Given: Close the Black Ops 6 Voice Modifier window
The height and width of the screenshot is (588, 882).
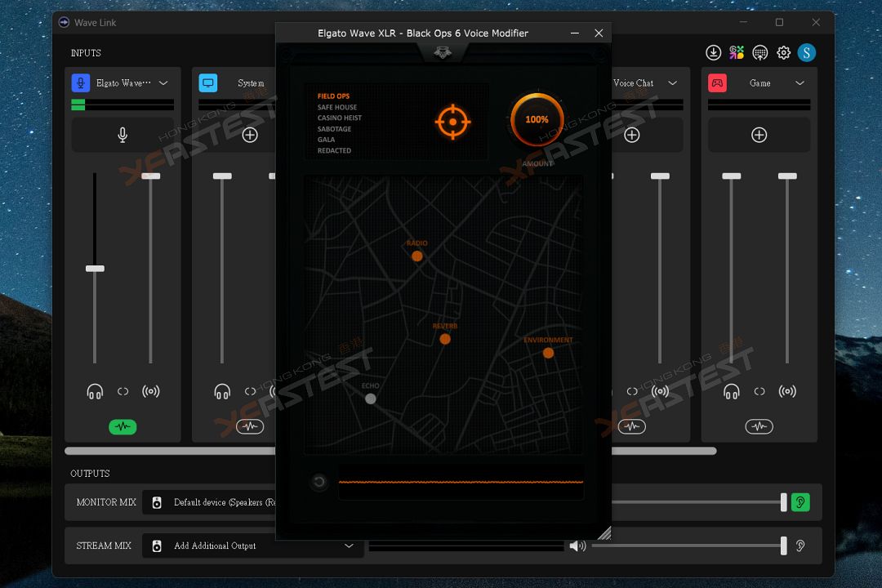Looking at the screenshot, I should 599,33.
